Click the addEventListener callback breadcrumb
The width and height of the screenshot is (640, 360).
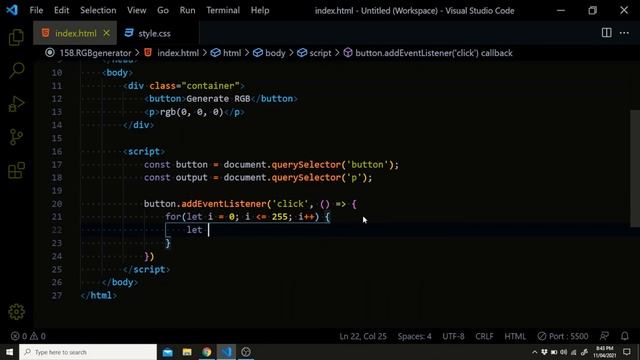[x=433, y=53]
